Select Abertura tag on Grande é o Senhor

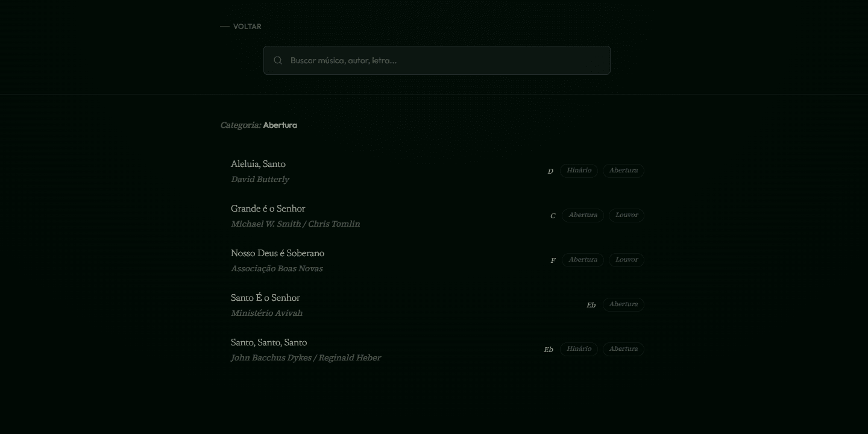pyautogui.click(x=583, y=215)
